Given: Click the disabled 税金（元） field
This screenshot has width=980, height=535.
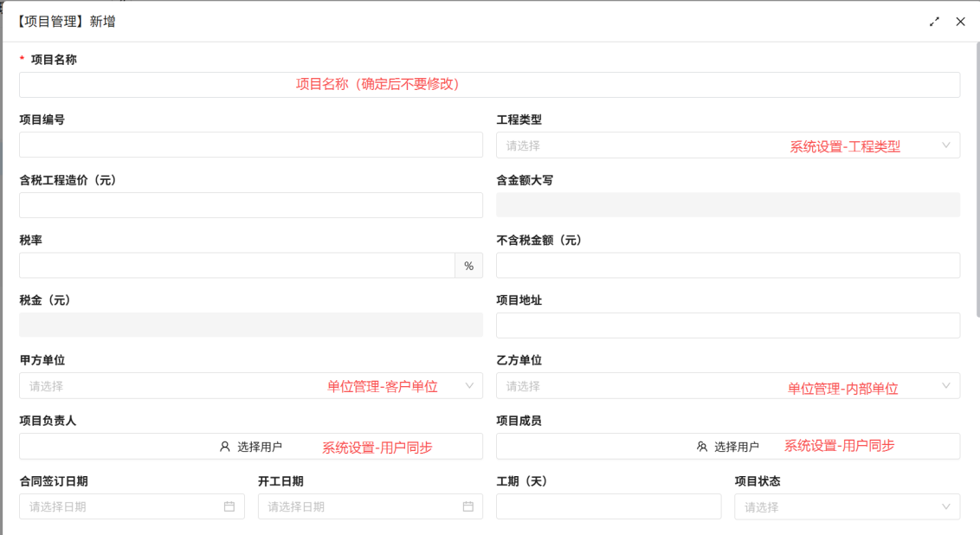Looking at the screenshot, I should point(251,325).
